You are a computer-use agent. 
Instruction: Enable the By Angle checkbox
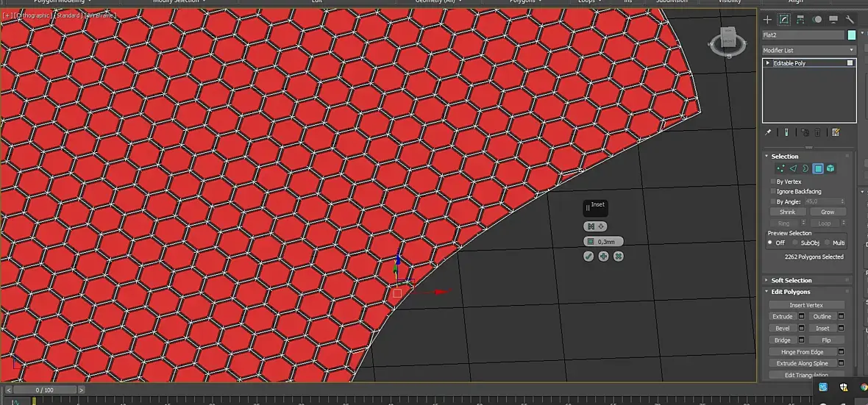(x=773, y=202)
